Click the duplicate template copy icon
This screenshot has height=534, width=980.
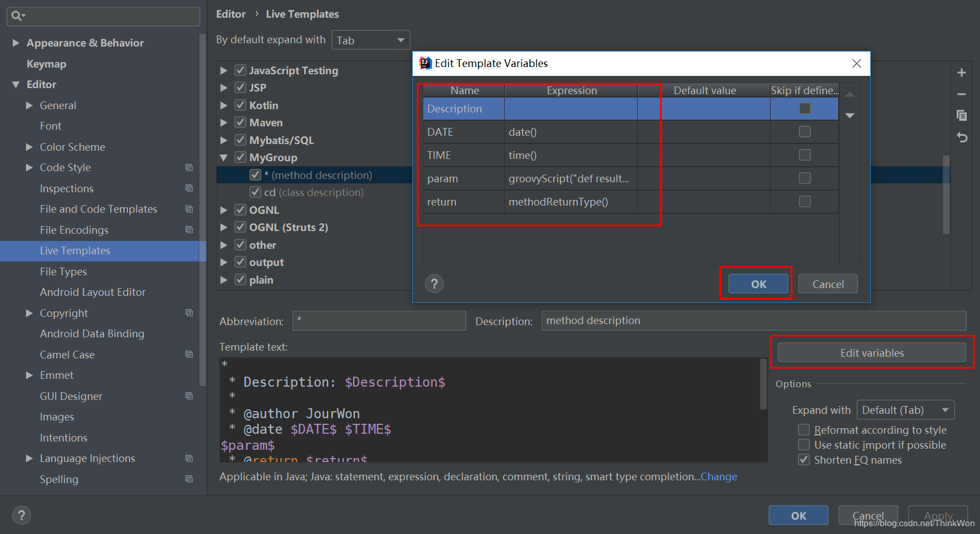pyautogui.click(x=962, y=115)
